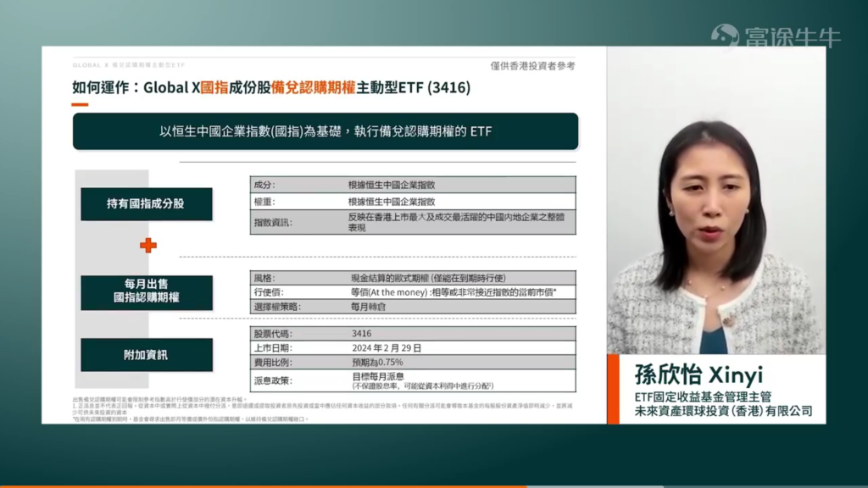Click the note 不保證股息率 under dividend policy
Viewport: 868px width, 488px height.
(x=423, y=385)
